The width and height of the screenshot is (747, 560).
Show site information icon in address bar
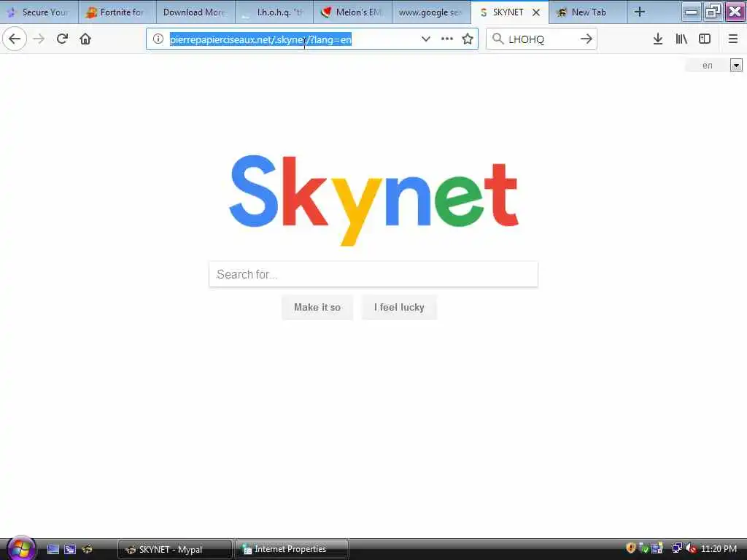[x=158, y=39]
